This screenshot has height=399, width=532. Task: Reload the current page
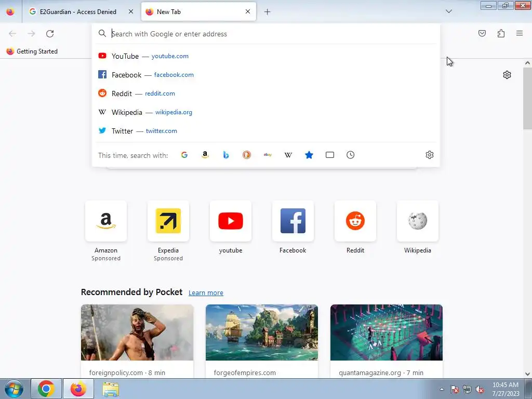click(x=50, y=34)
